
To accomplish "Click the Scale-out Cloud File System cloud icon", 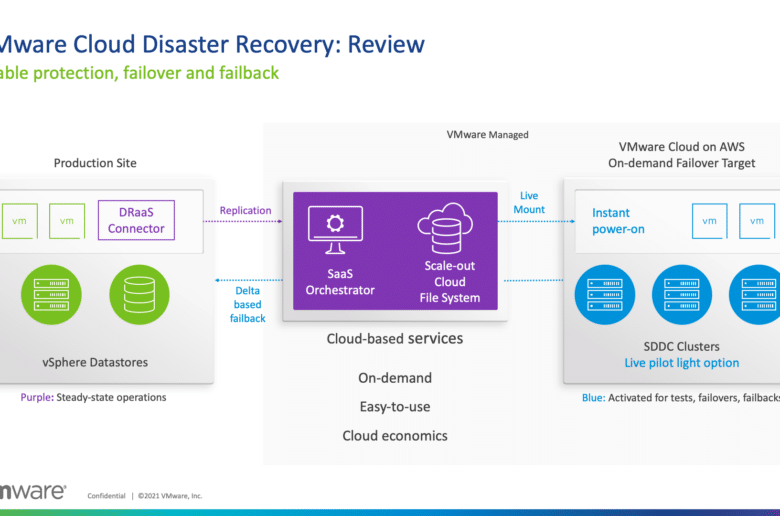I will [445, 228].
